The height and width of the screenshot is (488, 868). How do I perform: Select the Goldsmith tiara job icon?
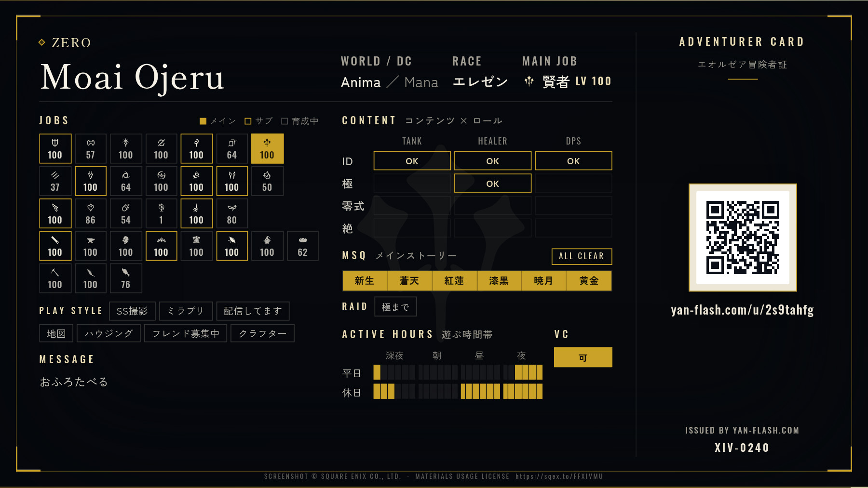[x=161, y=240]
